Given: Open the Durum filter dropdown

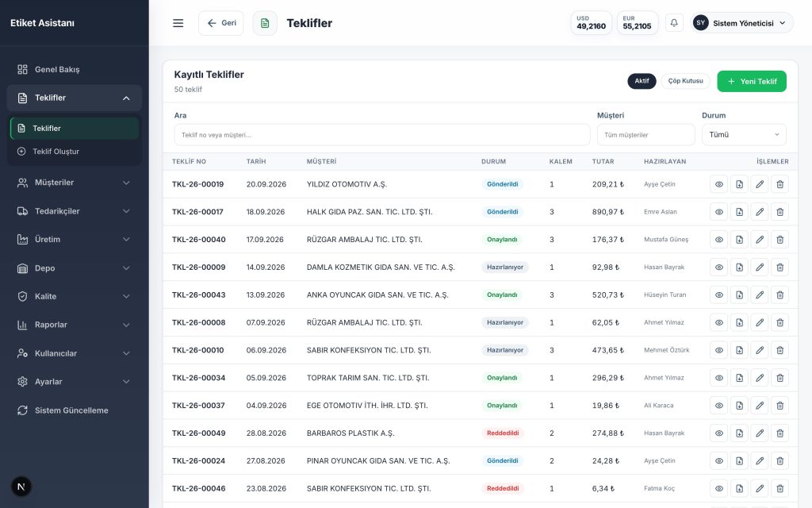Looking at the screenshot, I should 744,135.
